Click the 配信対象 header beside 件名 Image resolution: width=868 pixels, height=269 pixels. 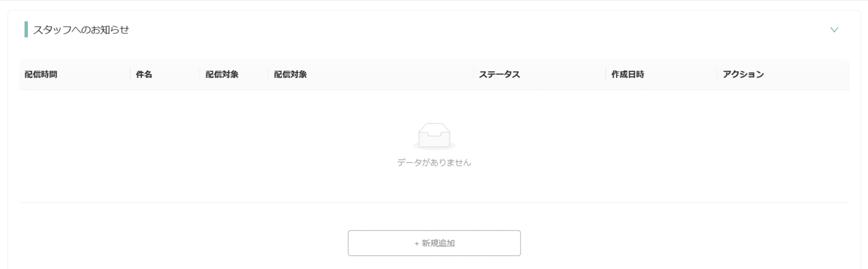(x=222, y=75)
